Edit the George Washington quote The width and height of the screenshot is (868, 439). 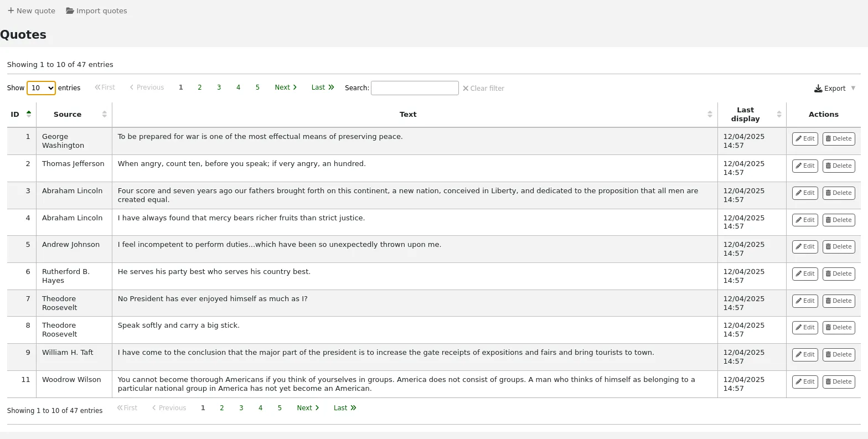pyautogui.click(x=805, y=139)
